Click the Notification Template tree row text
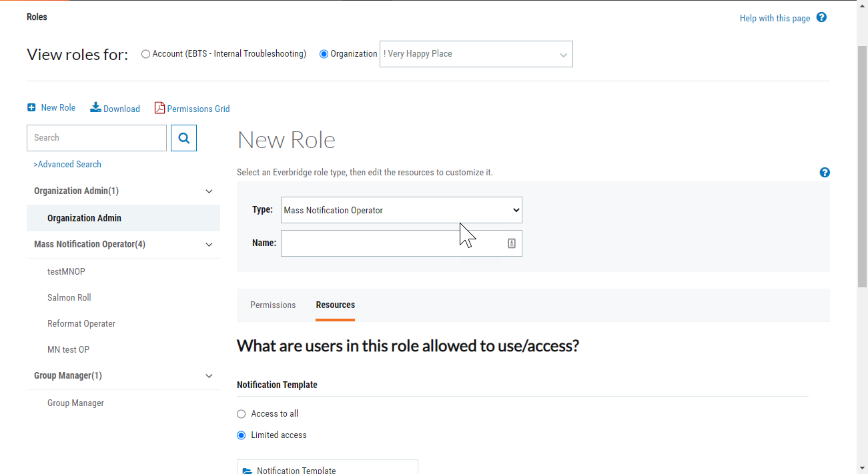This screenshot has height=474, width=868. coord(296,470)
